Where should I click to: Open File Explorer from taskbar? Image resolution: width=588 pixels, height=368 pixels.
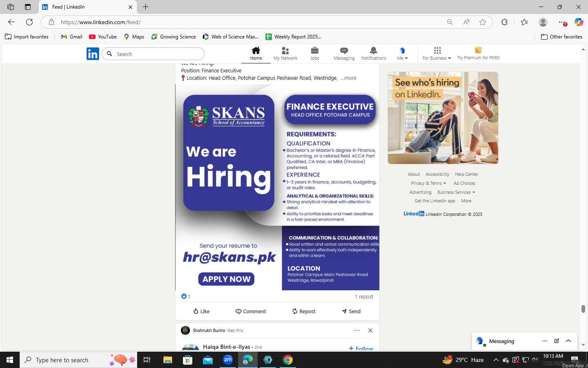(x=167, y=360)
